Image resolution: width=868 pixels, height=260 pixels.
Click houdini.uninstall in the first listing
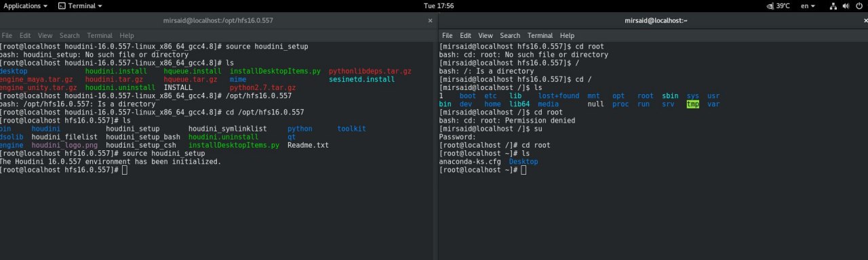(x=121, y=87)
